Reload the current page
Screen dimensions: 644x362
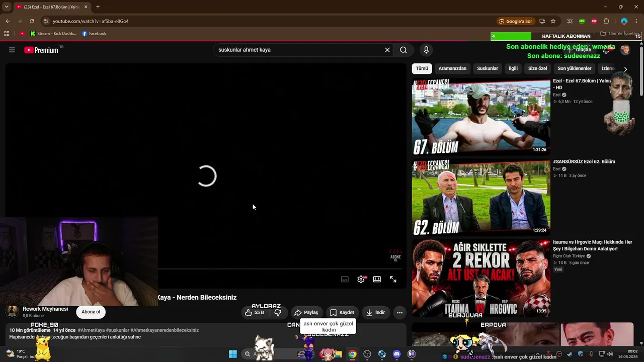[32, 21]
